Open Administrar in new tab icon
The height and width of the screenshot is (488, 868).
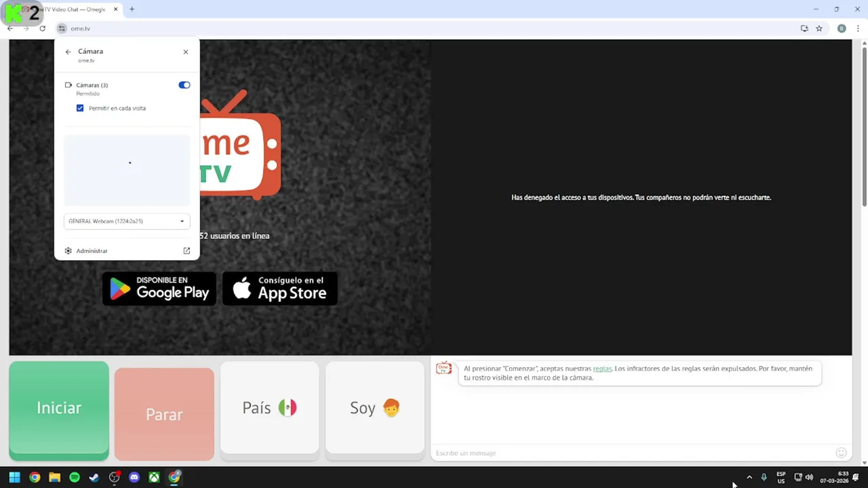point(186,251)
